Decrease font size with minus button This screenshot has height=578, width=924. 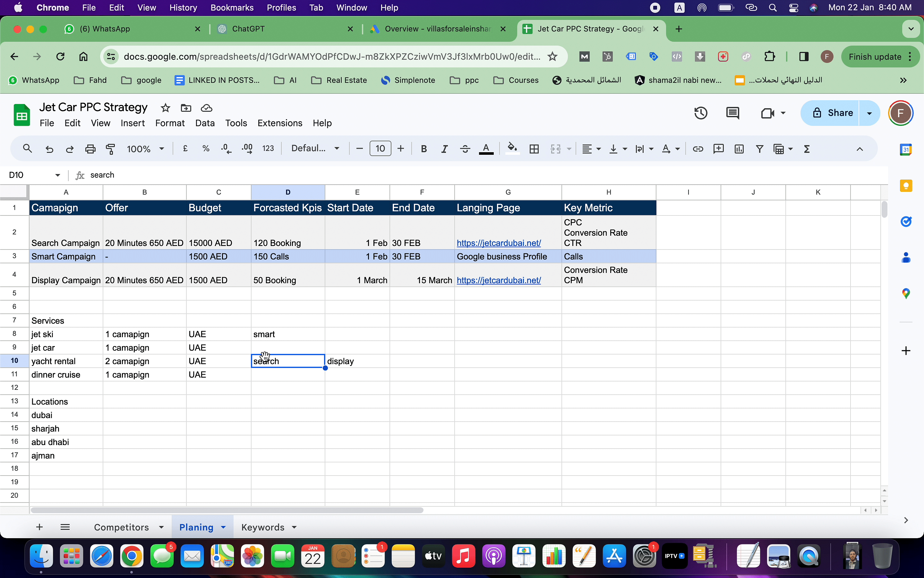359,148
